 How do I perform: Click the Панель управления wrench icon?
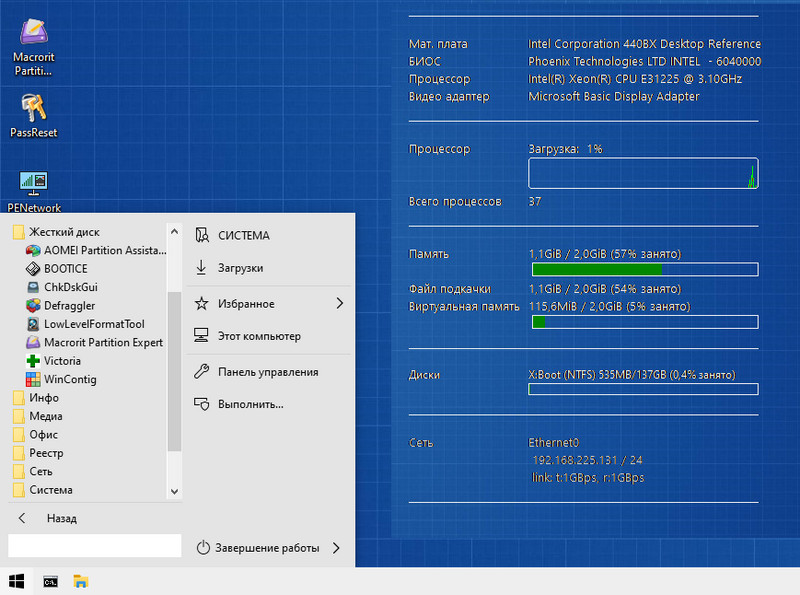click(x=202, y=371)
